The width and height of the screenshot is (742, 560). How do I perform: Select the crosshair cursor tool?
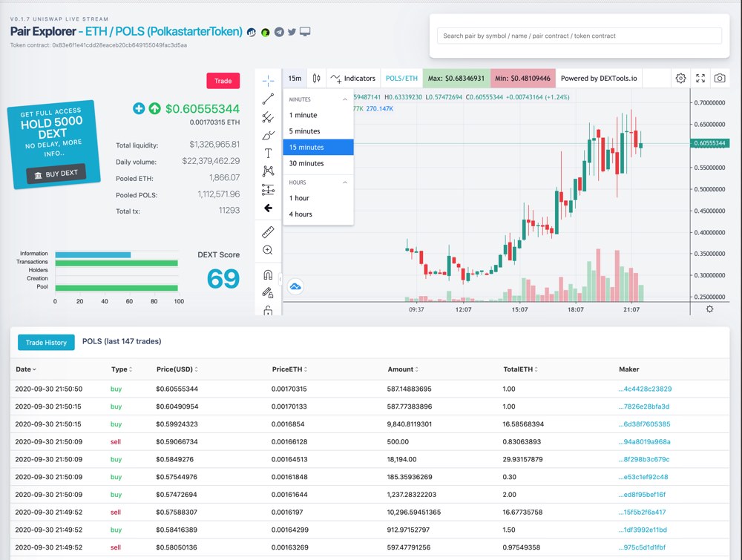(268, 80)
